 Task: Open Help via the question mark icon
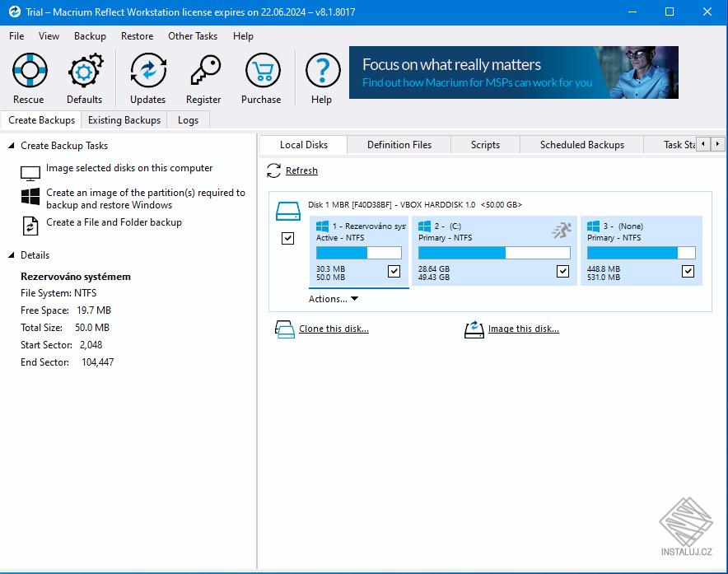321,70
